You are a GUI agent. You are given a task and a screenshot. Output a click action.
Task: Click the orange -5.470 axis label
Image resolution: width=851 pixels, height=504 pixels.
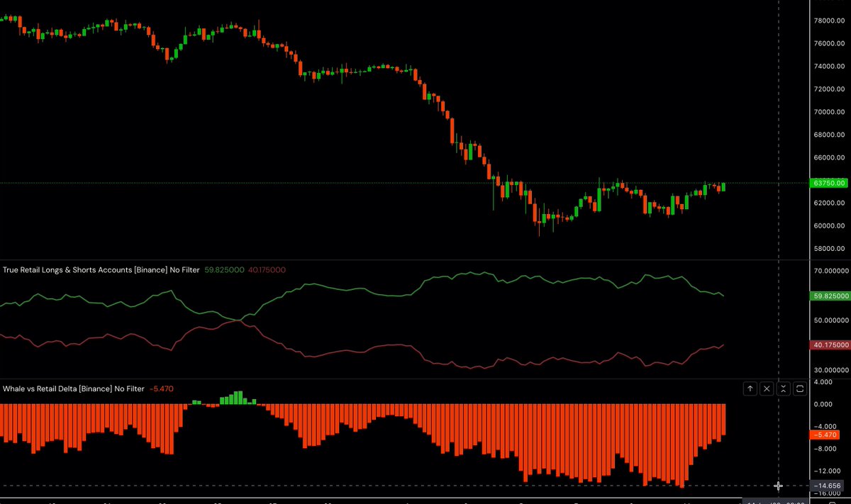pos(824,435)
